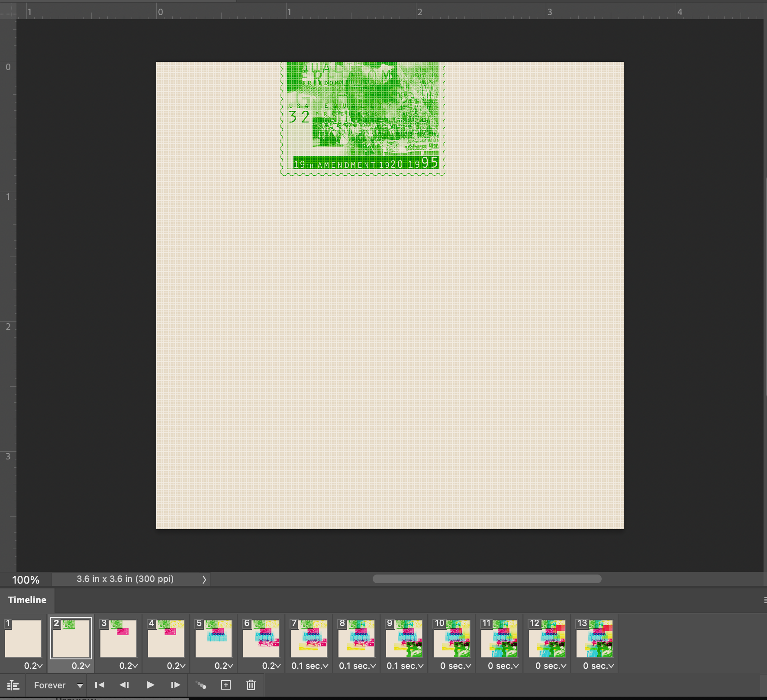Select frame 10 thumbnail
Screen dimensions: 767x700
click(452, 638)
